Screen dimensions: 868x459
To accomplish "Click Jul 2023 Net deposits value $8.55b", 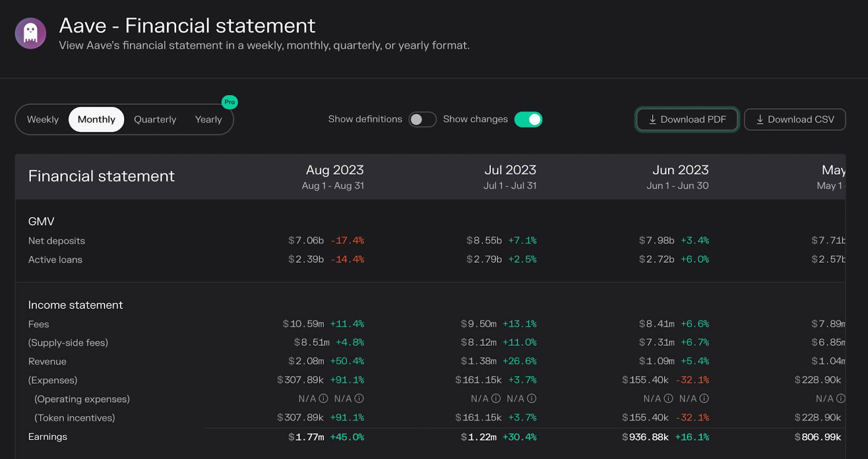I will pos(484,240).
